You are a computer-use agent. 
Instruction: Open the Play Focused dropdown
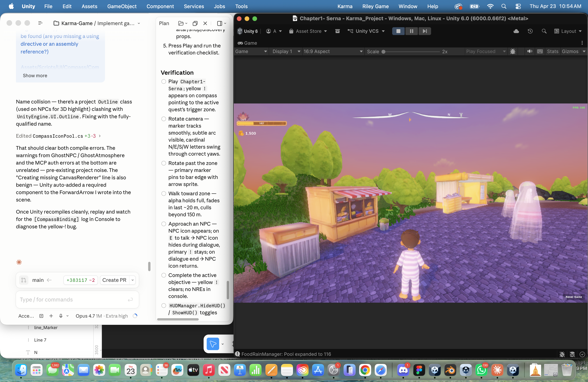pyautogui.click(x=486, y=51)
